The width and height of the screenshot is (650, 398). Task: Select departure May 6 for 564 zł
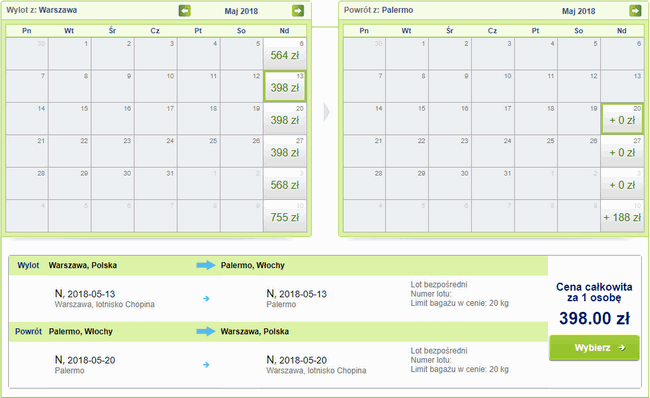285,54
